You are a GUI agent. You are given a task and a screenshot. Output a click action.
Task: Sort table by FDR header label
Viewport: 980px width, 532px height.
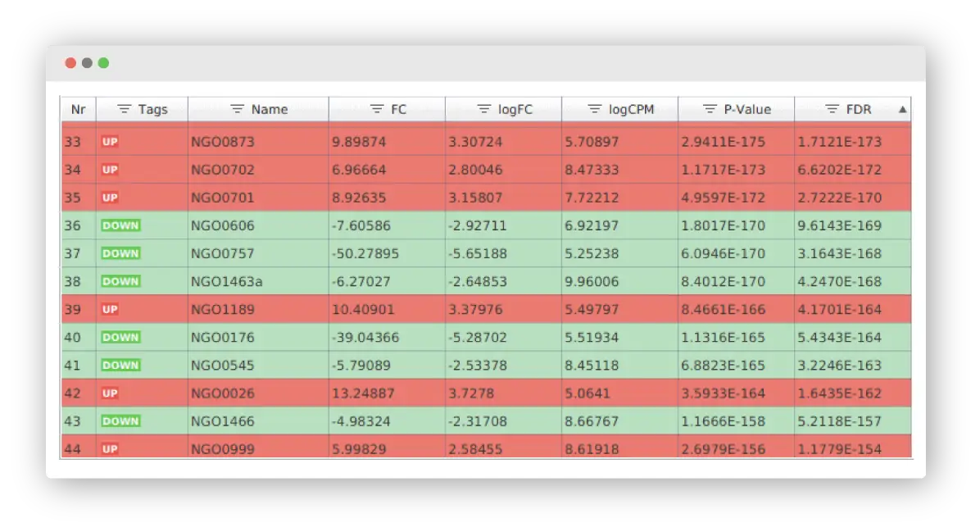[x=859, y=109]
